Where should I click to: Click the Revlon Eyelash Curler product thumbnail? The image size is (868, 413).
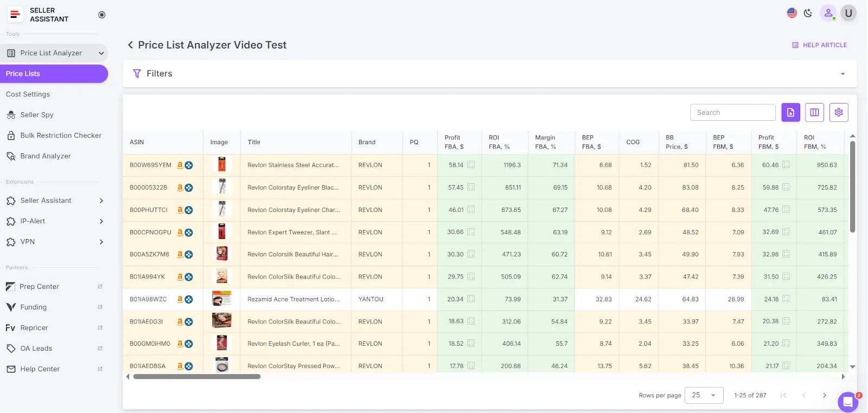221,344
